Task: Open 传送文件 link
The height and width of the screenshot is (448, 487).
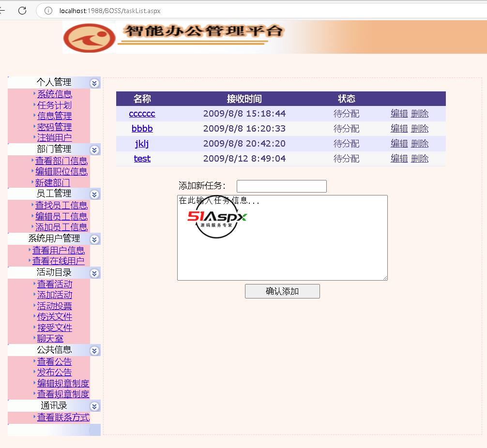Action: coord(55,317)
